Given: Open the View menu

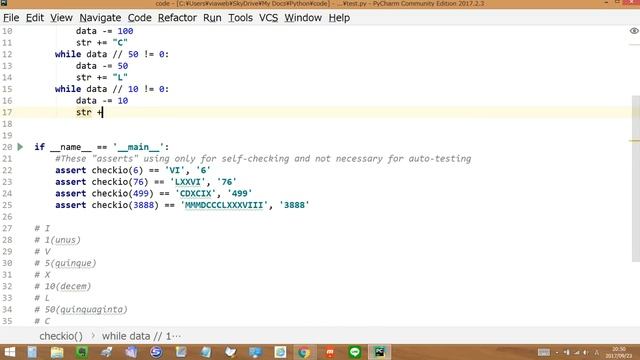Looking at the screenshot, I should (x=61, y=18).
